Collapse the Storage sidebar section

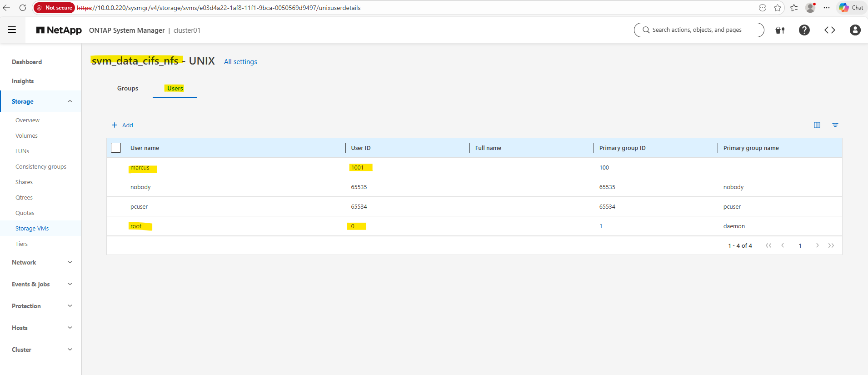click(70, 101)
